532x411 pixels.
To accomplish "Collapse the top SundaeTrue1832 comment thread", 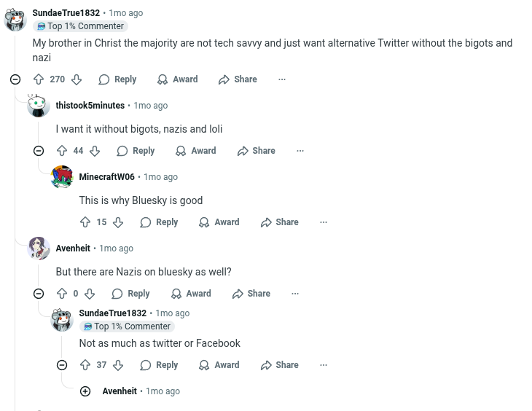I will 15,79.
